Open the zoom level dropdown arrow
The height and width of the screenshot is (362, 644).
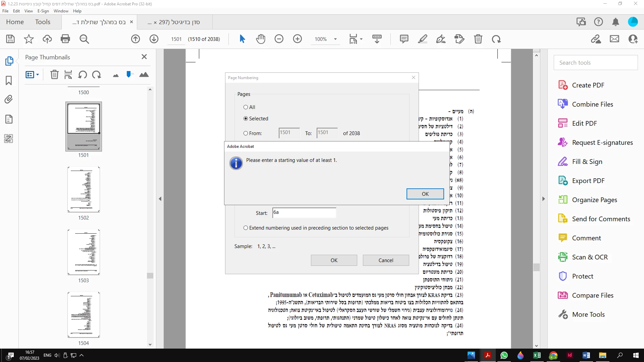coord(335,39)
